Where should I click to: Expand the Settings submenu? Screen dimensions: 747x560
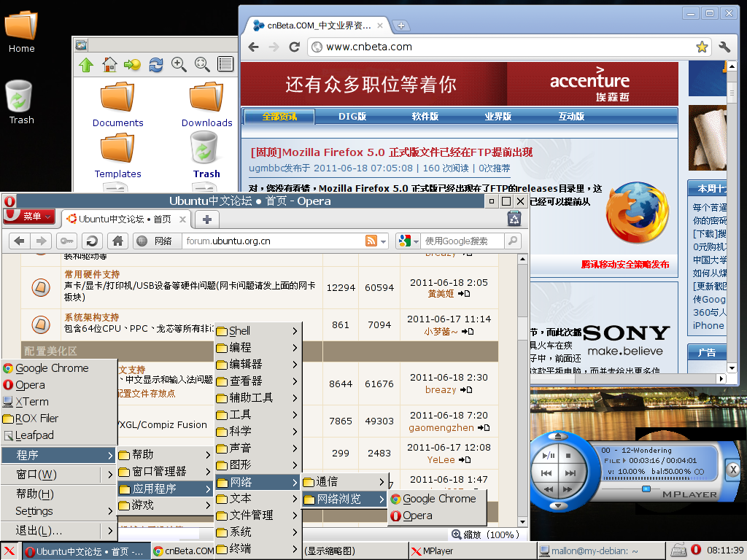click(x=59, y=511)
